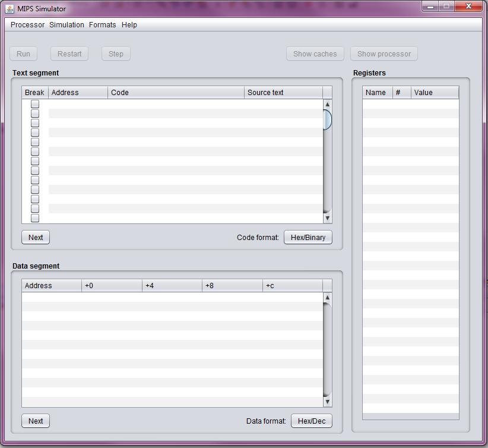Click the Java icon in title bar

point(9,9)
